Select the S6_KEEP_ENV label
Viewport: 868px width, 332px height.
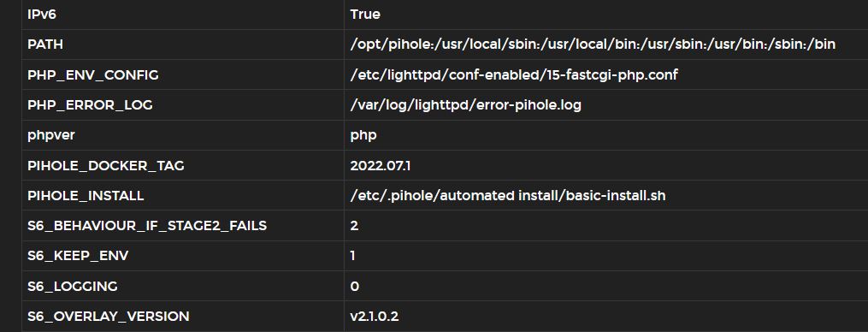(78, 256)
